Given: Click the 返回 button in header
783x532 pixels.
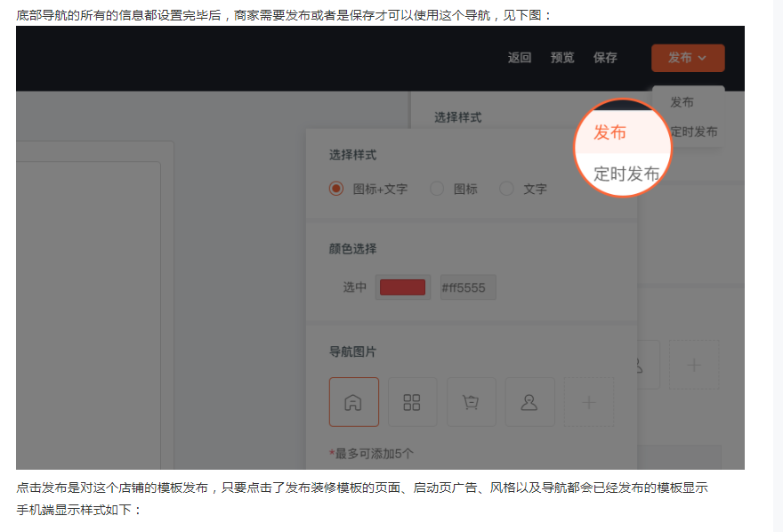Looking at the screenshot, I should 520,58.
